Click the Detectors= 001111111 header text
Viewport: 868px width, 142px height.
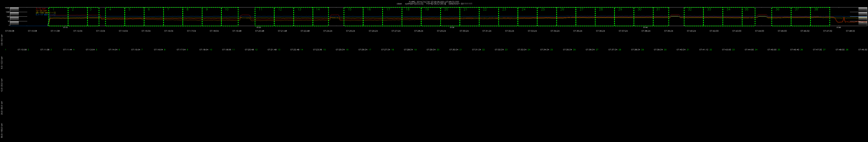pos(460,4)
